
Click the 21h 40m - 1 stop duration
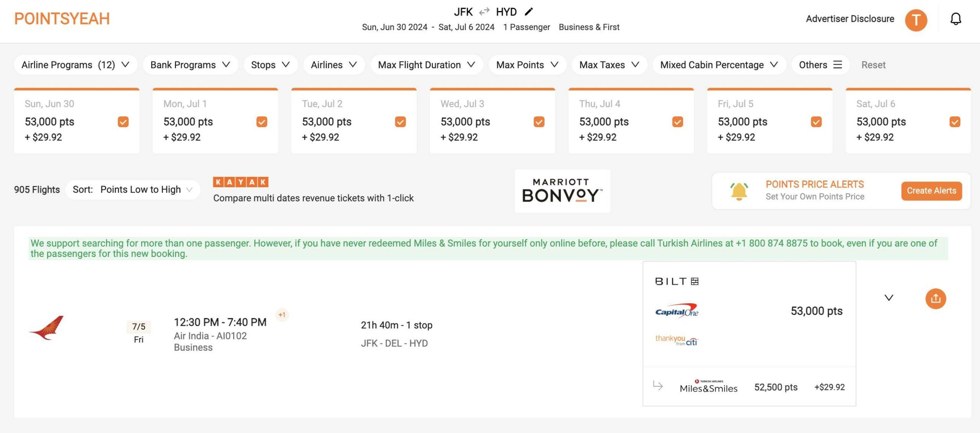(x=397, y=325)
